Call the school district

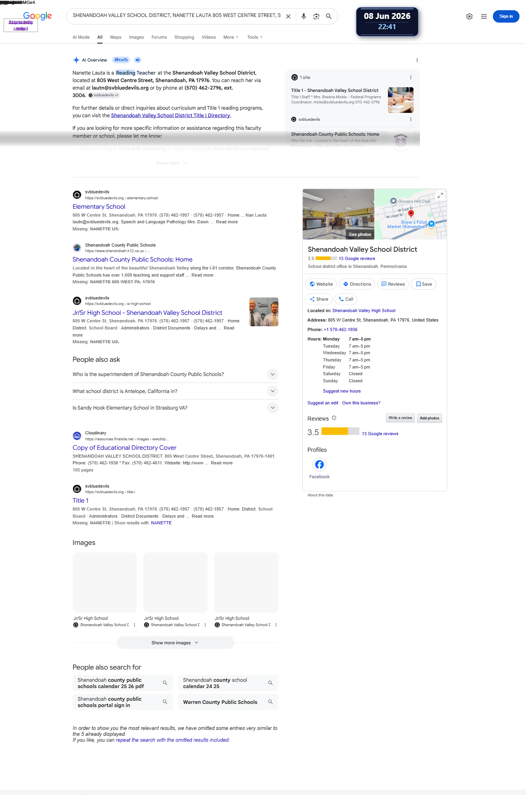[346, 299]
